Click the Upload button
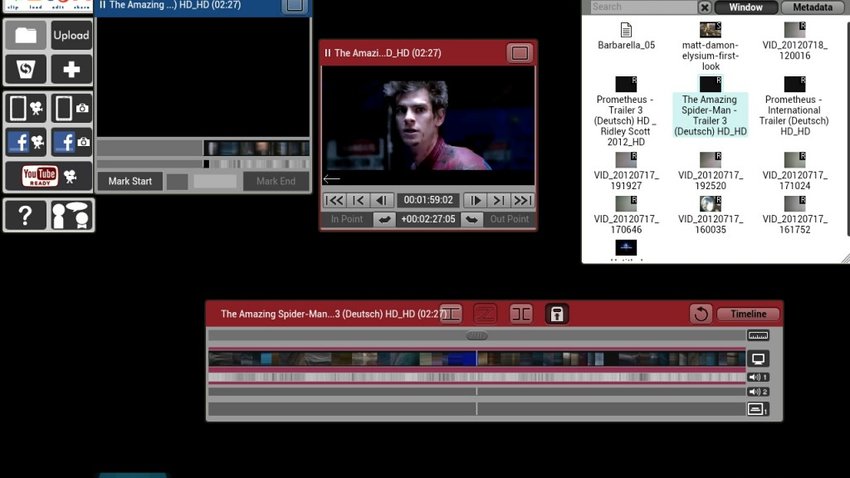 click(x=71, y=36)
